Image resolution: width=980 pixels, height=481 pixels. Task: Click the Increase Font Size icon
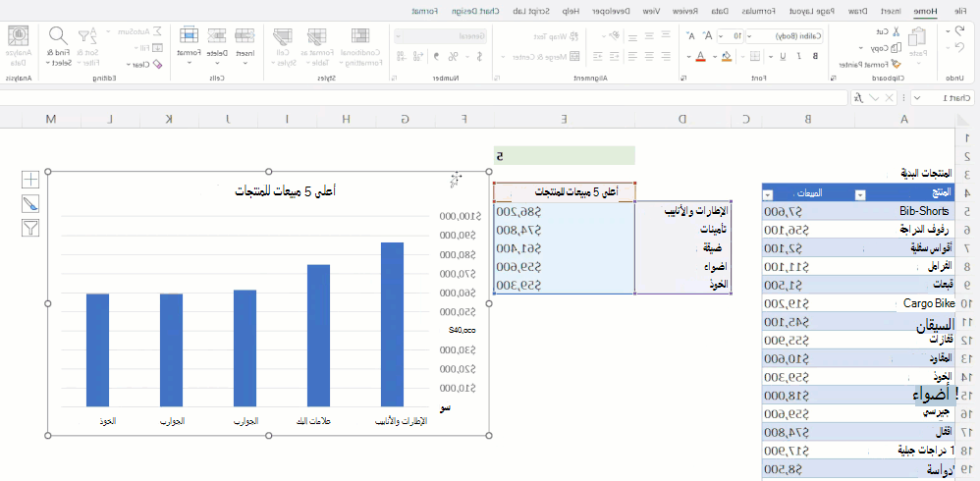(707, 35)
